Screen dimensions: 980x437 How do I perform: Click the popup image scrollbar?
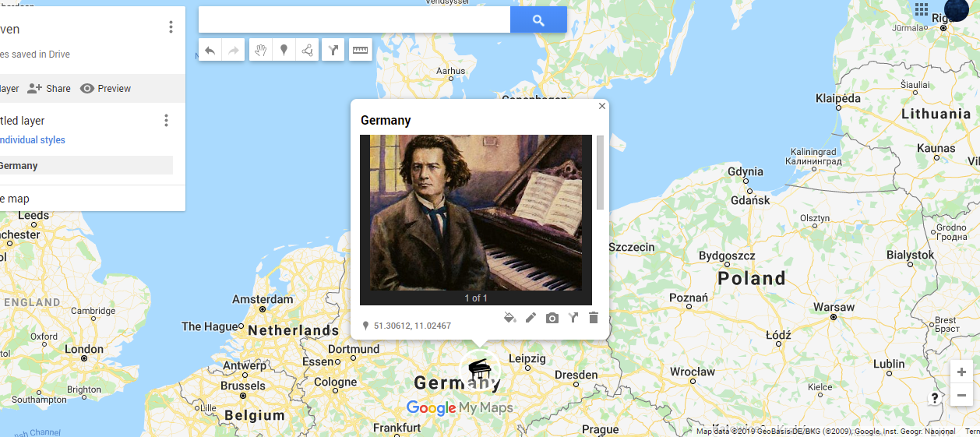point(600,172)
